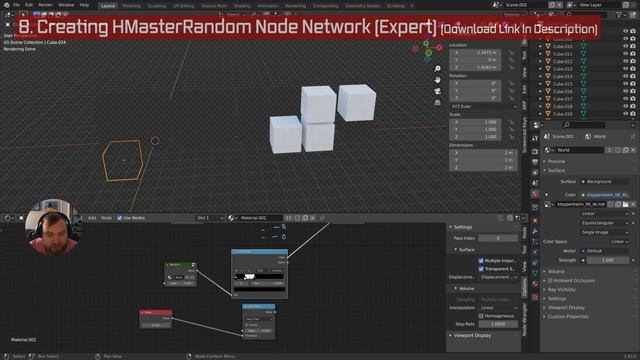Open the Displacement method dropdown
The image size is (640, 360).
coord(499,277)
